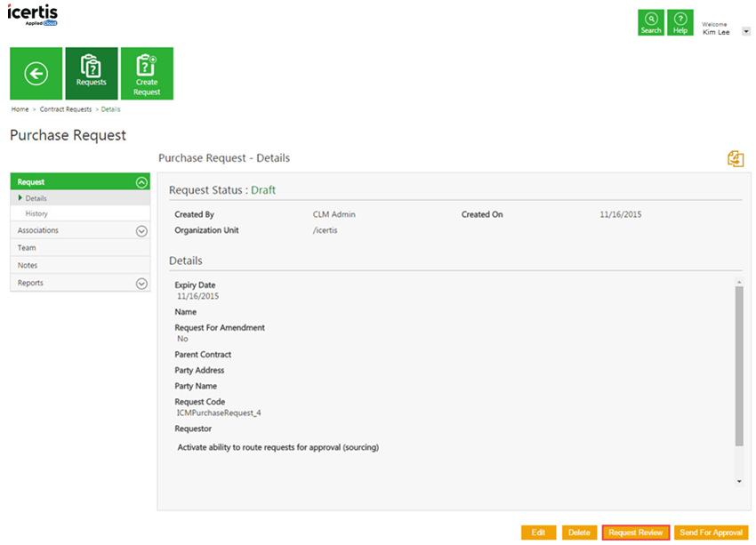Click the Search icon button
This screenshot has width=756, height=545.
click(x=651, y=23)
